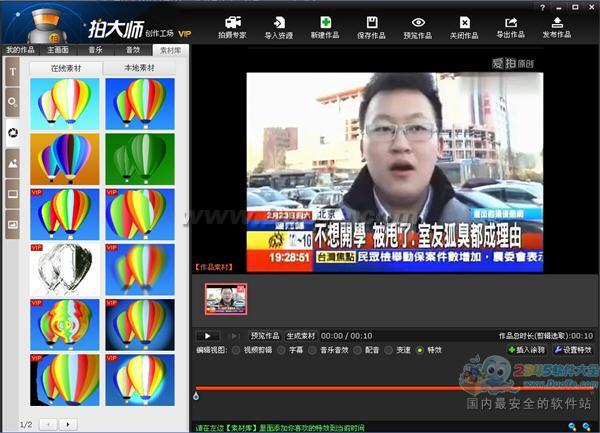Click the robot mascot logo
This screenshot has height=433, width=600.
47,25
